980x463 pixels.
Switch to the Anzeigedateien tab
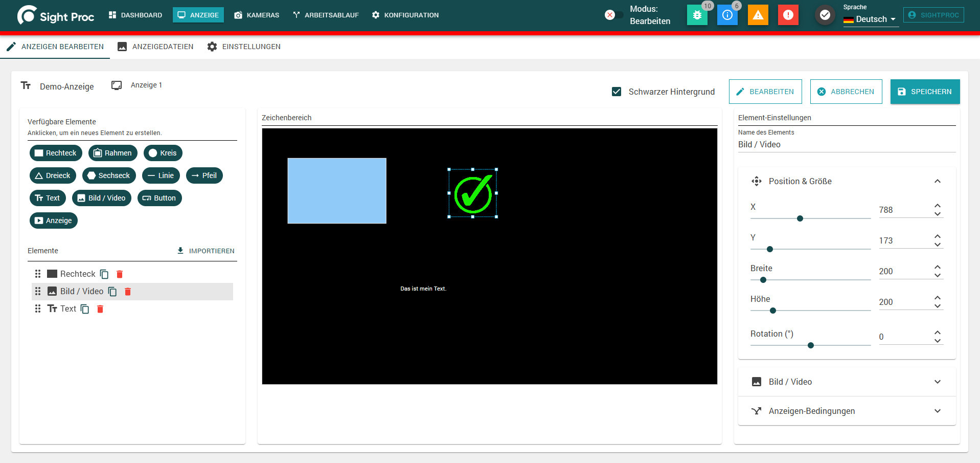click(155, 47)
